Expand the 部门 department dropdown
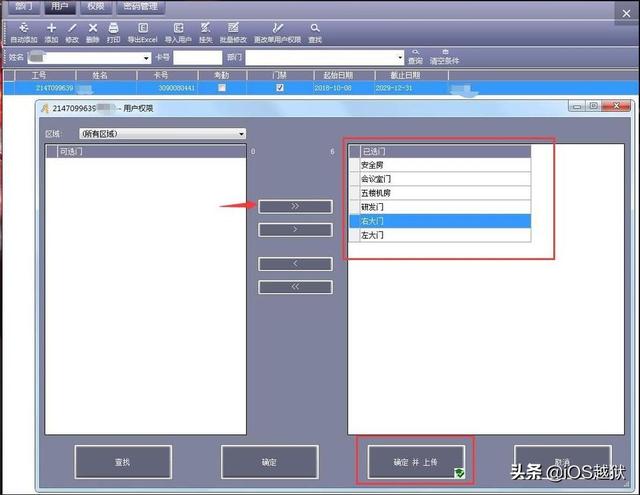This screenshot has width=640, height=495. [400, 58]
